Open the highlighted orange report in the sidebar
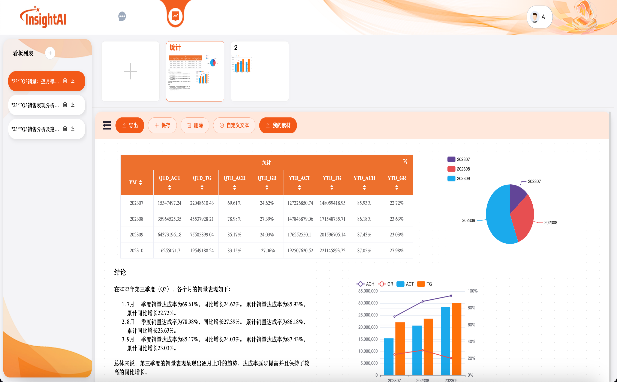617x382 pixels. [x=46, y=81]
